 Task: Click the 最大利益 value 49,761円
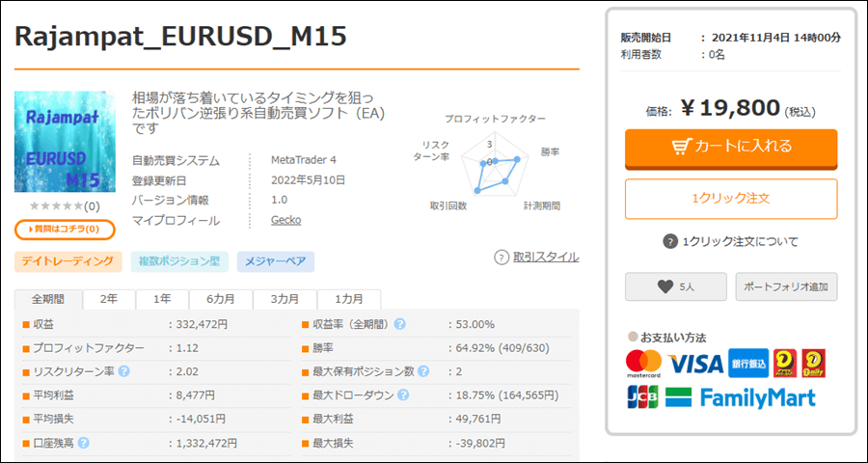[477, 420]
